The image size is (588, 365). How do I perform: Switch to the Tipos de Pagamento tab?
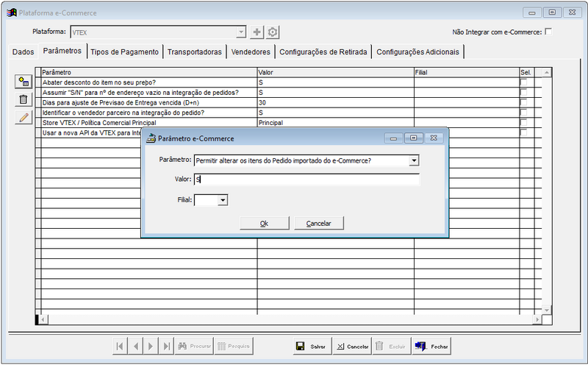124,52
